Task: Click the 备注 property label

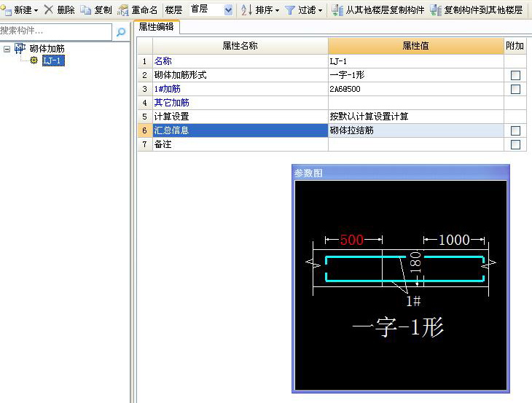Action: point(163,144)
